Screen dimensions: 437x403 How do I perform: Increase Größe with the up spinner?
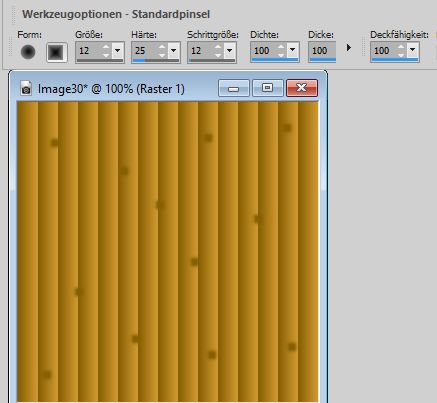pos(106,47)
